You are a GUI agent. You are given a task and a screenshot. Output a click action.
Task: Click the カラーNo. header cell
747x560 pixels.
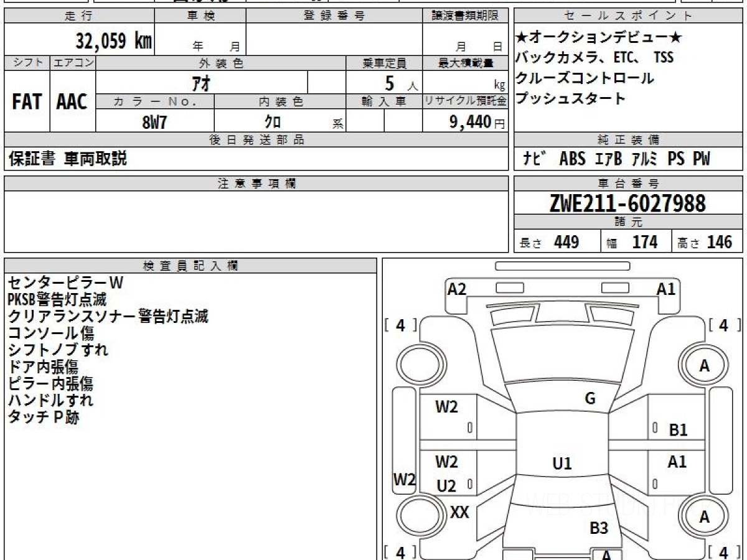coord(155,101)
